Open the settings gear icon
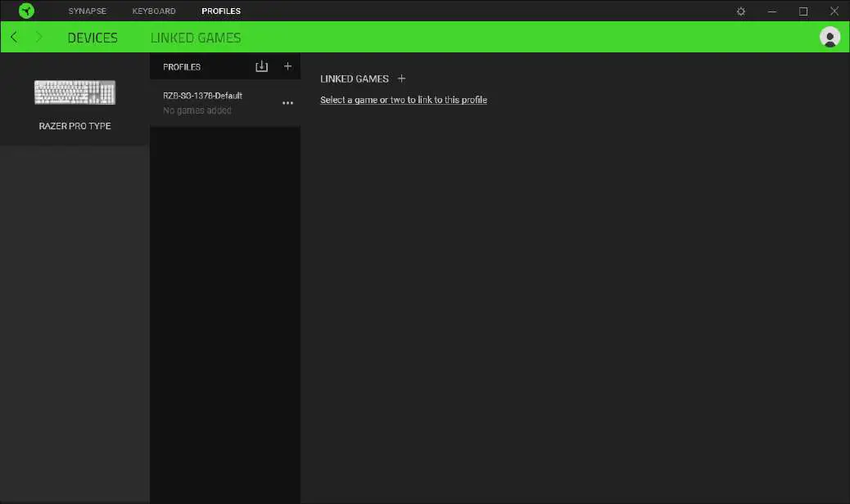Image resolution: width=850 pixels, height=504 pixels. click(741, 11)
